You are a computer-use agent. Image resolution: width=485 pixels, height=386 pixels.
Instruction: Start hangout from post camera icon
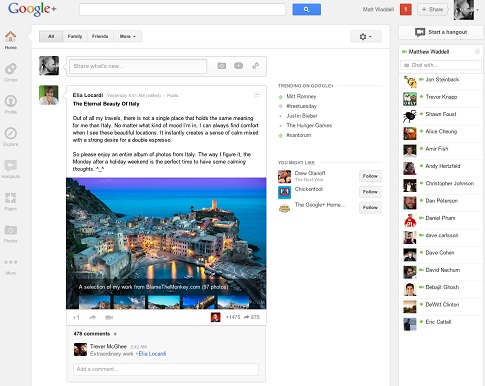[x=109, y=317]
